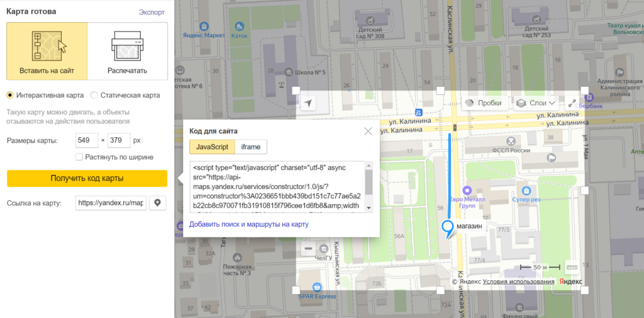Click the 'Администрация Калининского района' label
This screenshot has height=318, width=644.
tap(619, 88)
